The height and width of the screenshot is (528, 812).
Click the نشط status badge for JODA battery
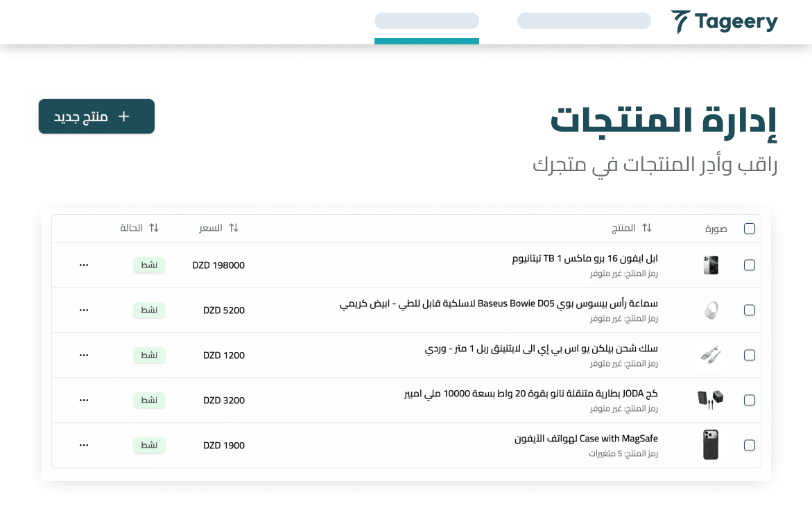click(x=149, y=400)
